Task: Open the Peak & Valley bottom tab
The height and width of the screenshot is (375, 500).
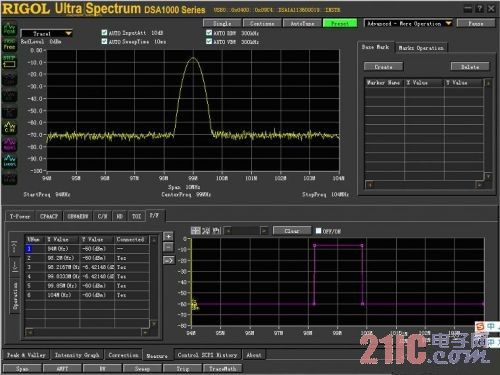Action: pyautogui.click(x=26, y=355)
